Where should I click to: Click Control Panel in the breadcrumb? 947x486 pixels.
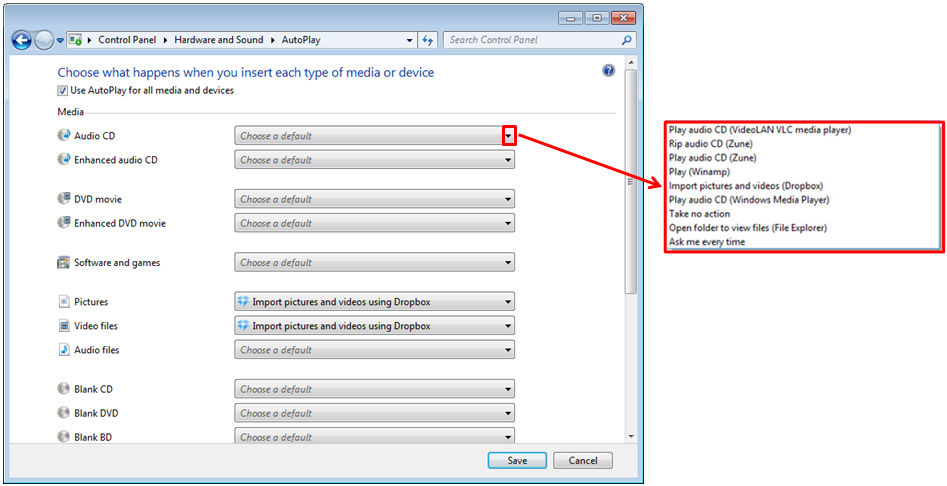click(x=127, y=40)
